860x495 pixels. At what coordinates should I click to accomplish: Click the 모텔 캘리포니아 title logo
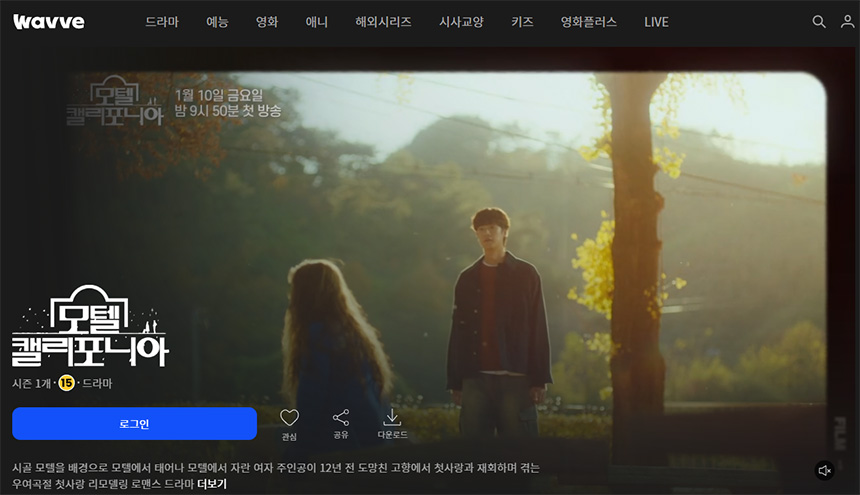[x=90, y=327]
